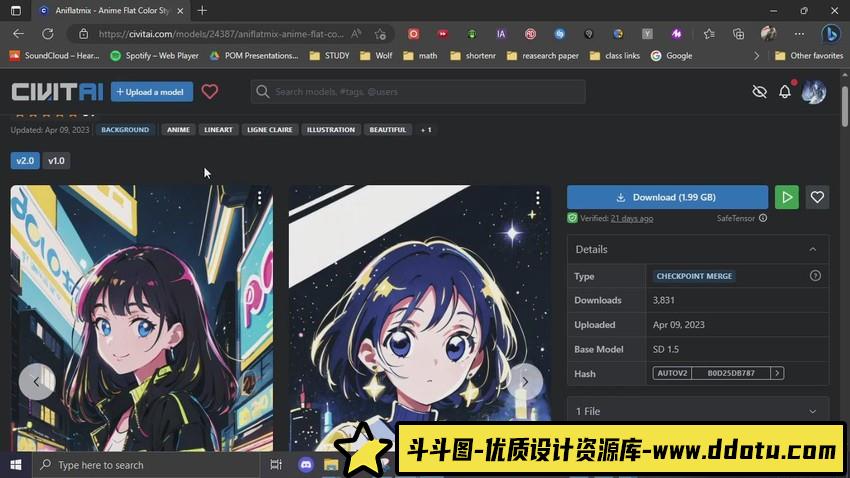The height and width of the screenshot is (478, 850).
Task: Open the STUDY bookmarks folder
Action: tap(329, 55)
